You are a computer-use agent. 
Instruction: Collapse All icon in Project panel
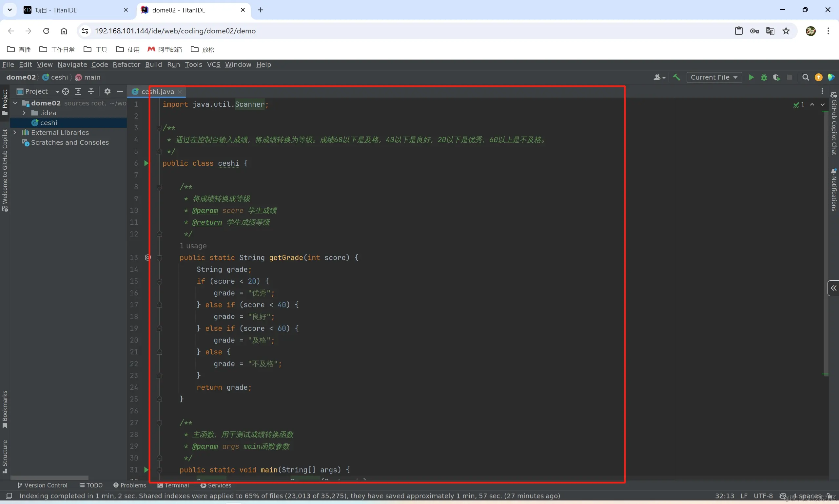tap(91, 91)
